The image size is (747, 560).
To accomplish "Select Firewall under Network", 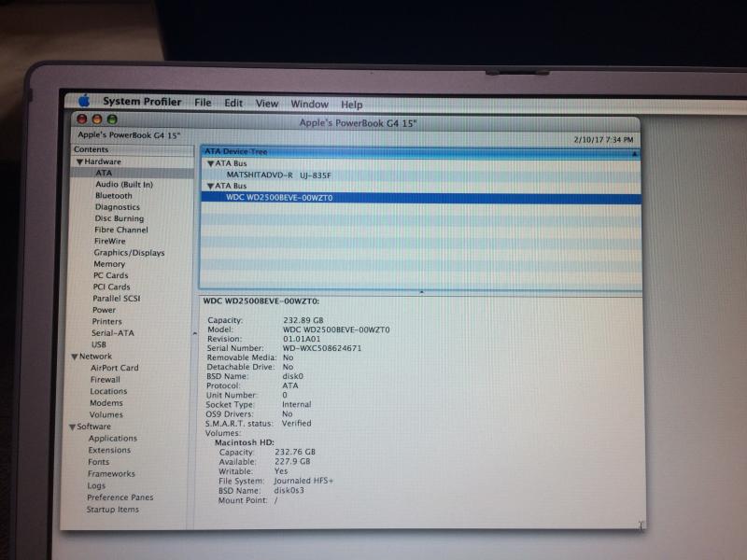I will pyautogui.click(x=106, y=380).
